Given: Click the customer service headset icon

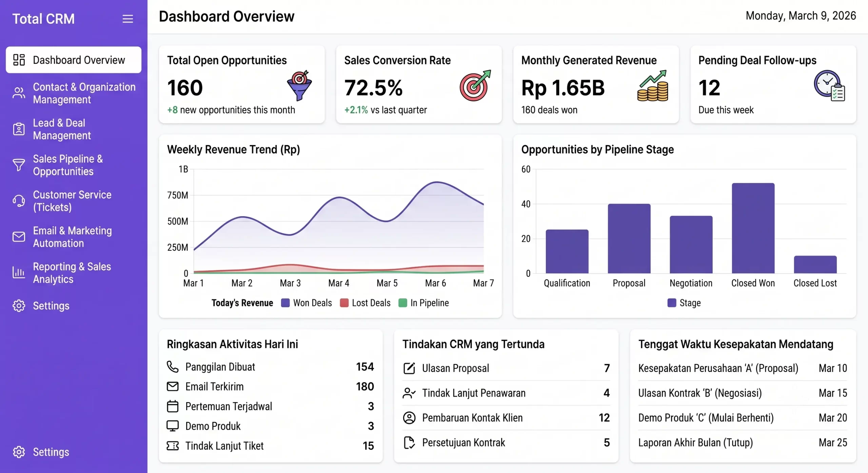Looking at the screenshot, I should coord(19,201).
